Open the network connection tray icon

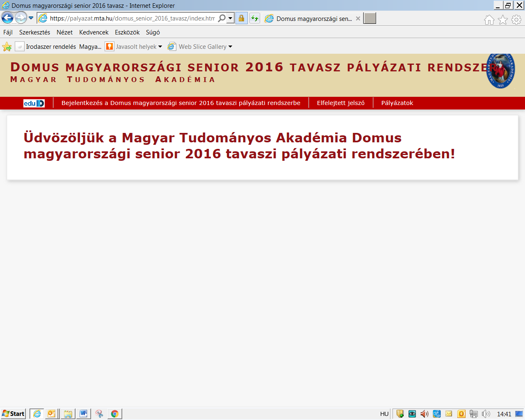point(474,414)
